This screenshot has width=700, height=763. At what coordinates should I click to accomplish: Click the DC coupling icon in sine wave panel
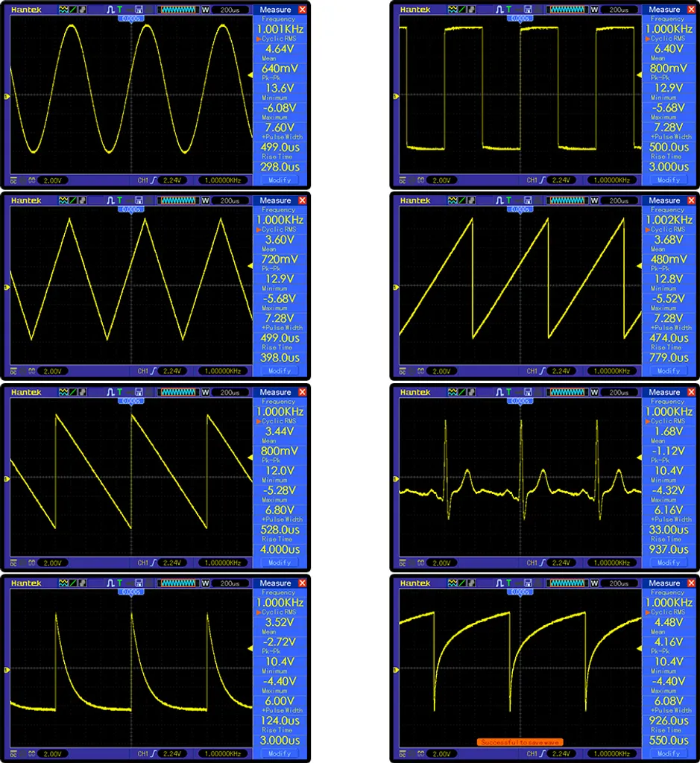[x=13, y=180]
